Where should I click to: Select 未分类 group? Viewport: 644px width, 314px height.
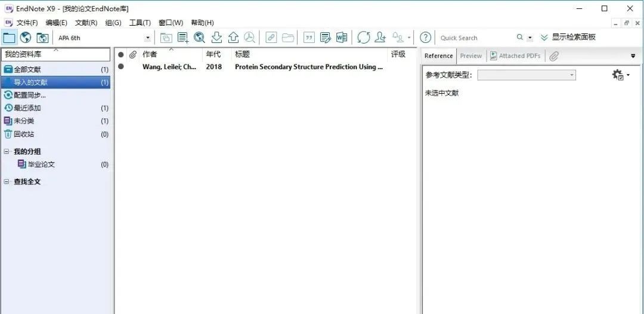(x=56, y=121)
